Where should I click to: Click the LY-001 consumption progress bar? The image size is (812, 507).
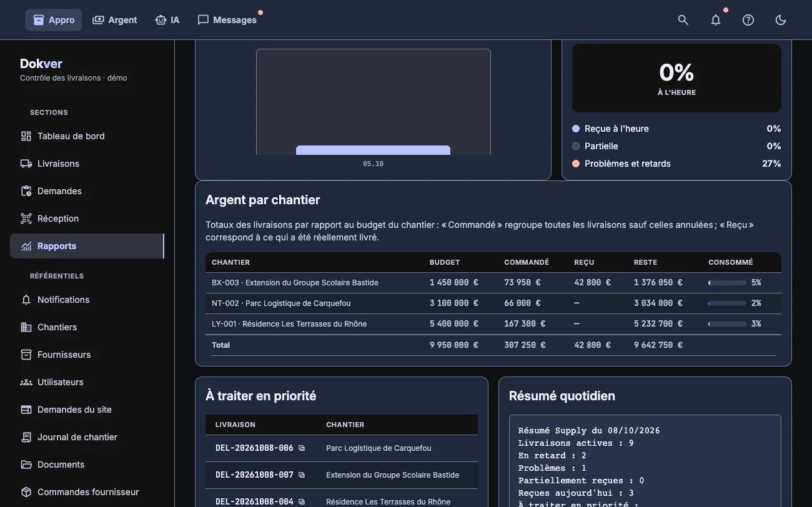click(727, 324)
